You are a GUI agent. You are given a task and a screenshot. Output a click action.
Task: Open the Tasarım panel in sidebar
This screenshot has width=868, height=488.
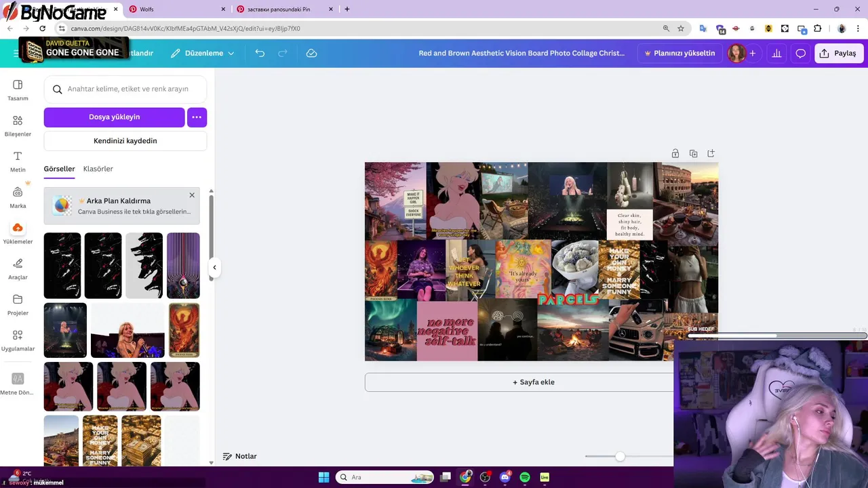[18, 90]
